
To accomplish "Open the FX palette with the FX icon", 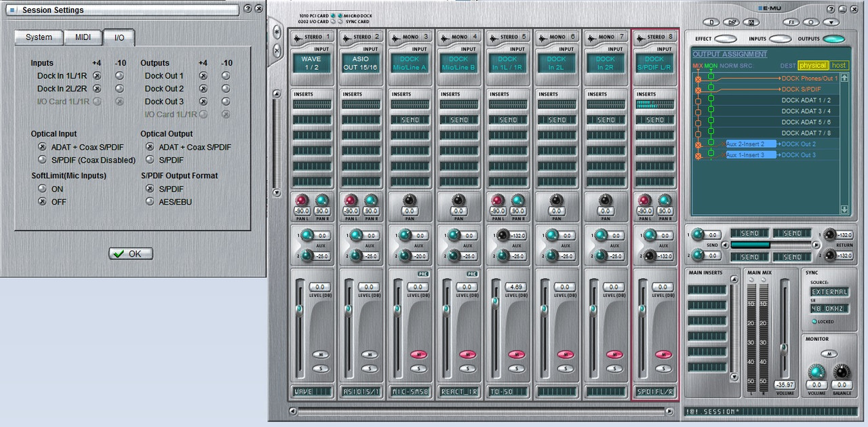I will [792, 22].
